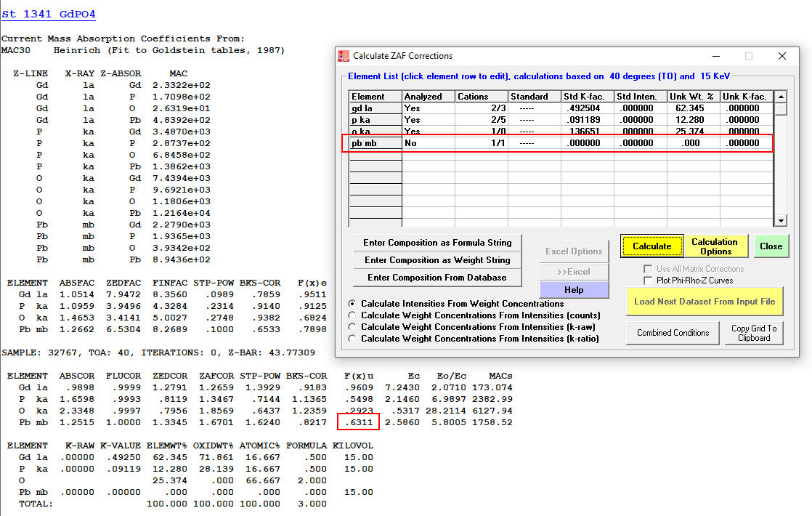
Task: Enable Plot Phi-Rho-Z Curves checkbox
Action: coord(648,281)
